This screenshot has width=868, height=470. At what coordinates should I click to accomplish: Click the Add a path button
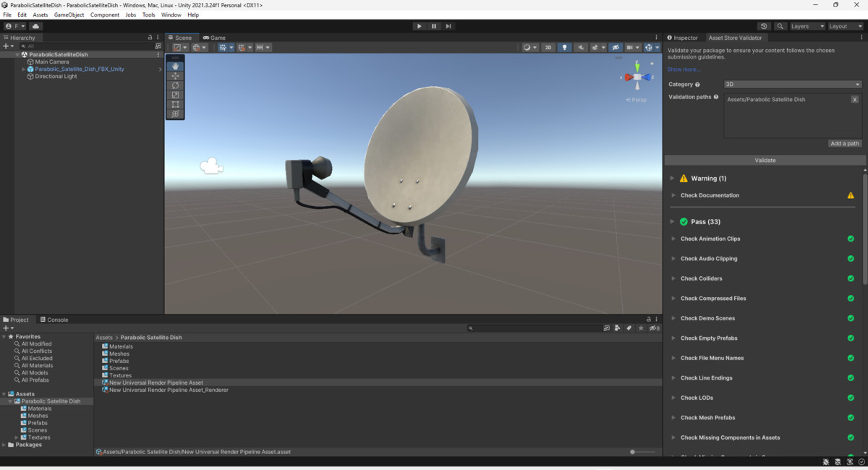(x=845, y=143)
